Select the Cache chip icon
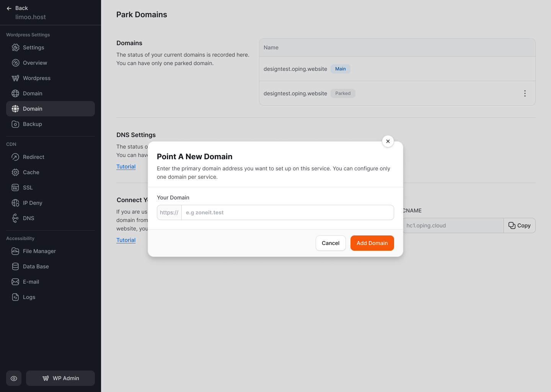This screenshot has width=551, height=392. tap(15, 172)
